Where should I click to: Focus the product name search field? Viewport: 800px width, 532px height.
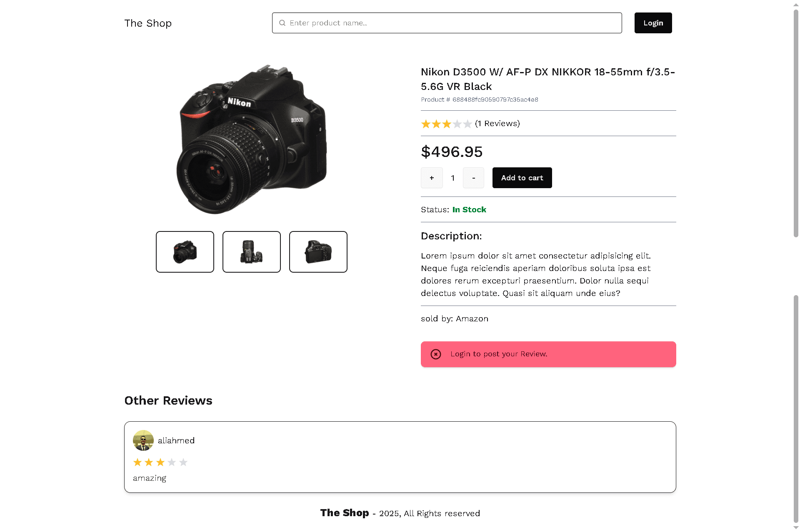[x=452, y=23]
